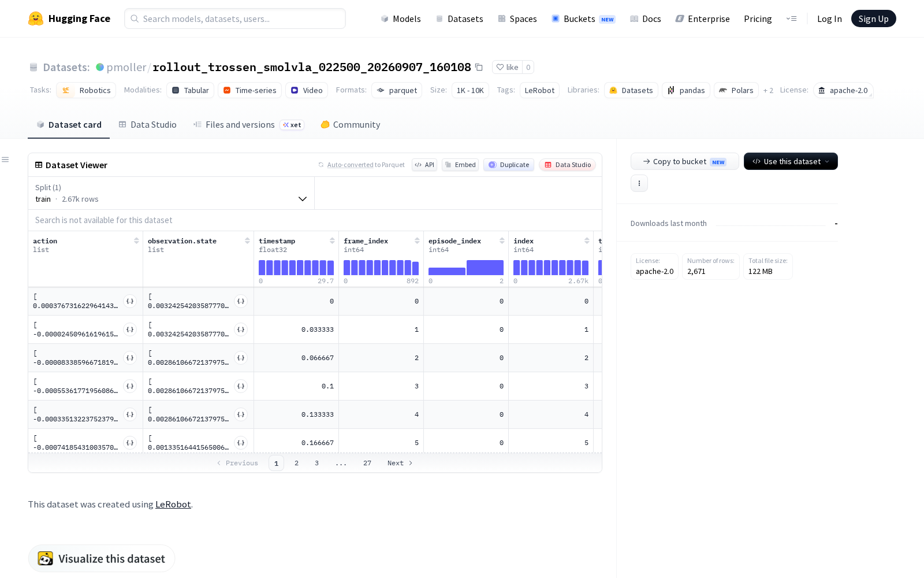Open the Pricing page
Screen dimensions: 924x578
[758, 18]
